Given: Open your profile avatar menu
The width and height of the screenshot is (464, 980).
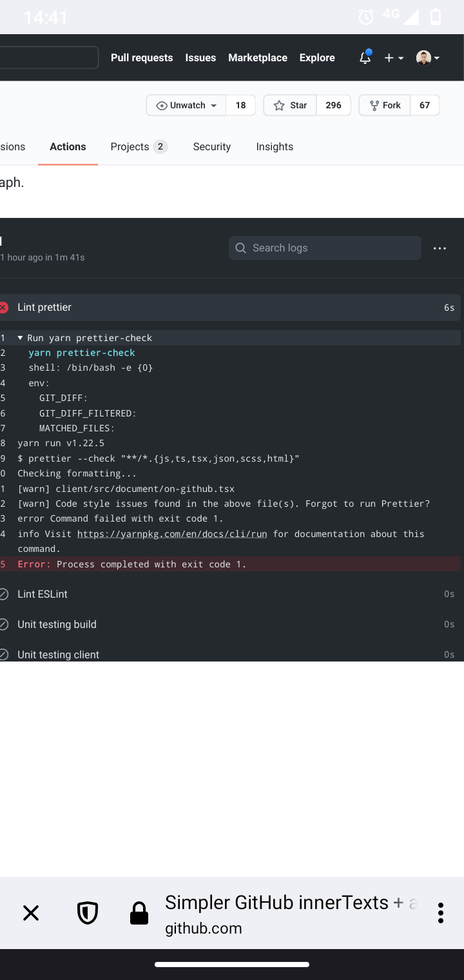Looking at the screenshot, I should 423,57.
